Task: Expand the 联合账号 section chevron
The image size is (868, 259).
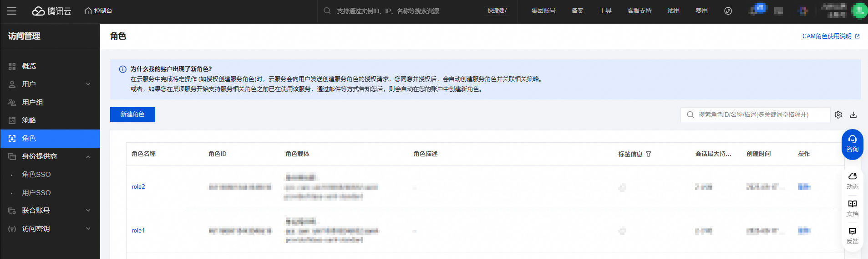Action: (88, 210)
